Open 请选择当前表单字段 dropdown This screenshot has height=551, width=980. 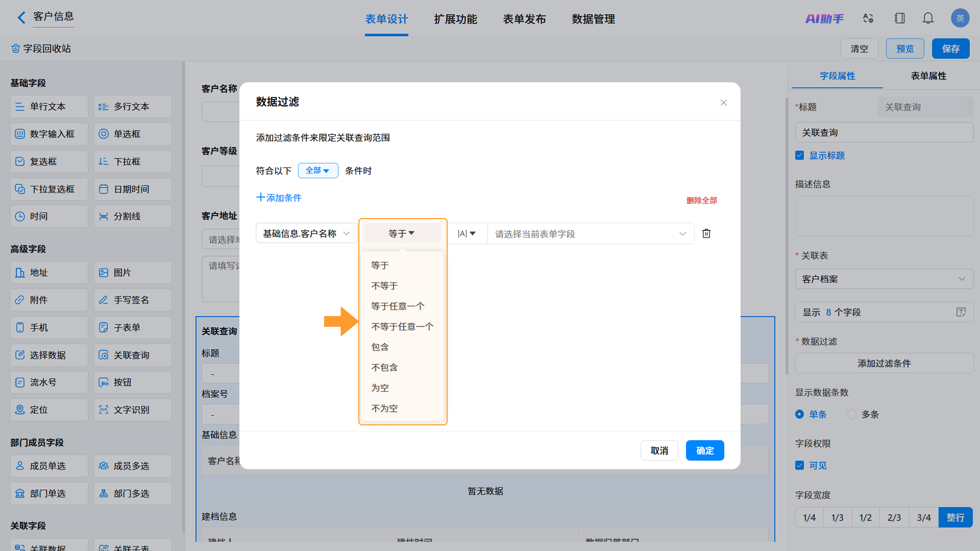coord(591,234)
